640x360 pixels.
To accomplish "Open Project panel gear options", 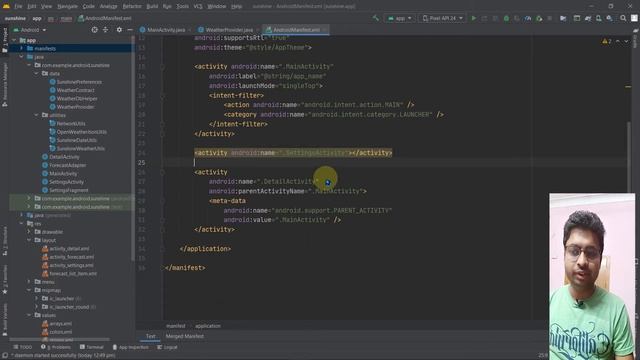I will coord(119,30).
